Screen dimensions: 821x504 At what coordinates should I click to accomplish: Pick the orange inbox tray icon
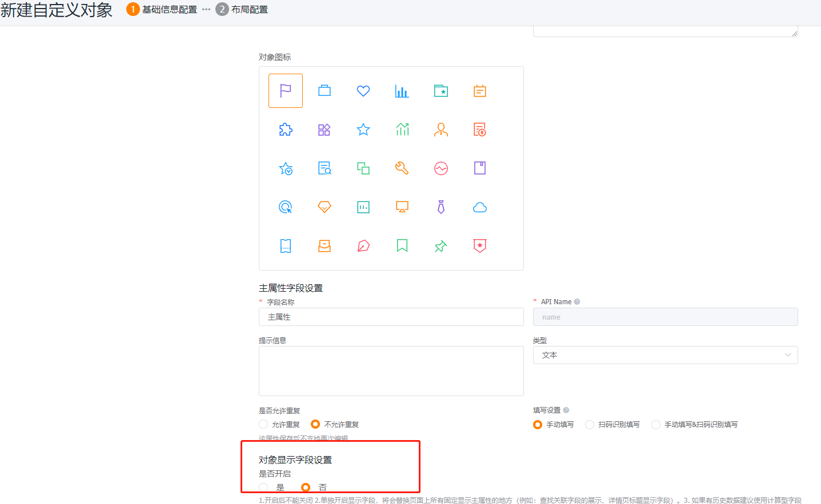tap(325, 246)
